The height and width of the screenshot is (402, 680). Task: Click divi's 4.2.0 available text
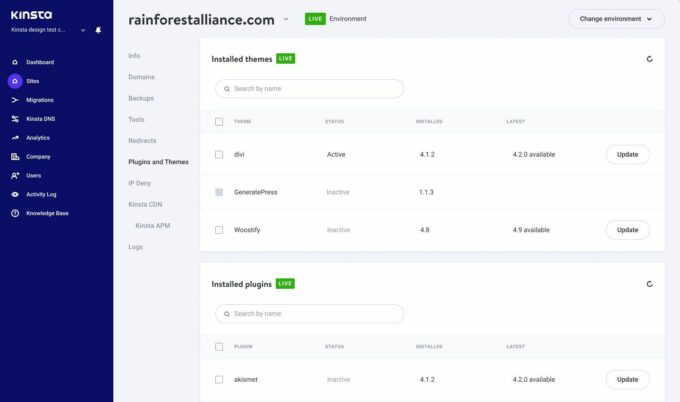point(534,154)
